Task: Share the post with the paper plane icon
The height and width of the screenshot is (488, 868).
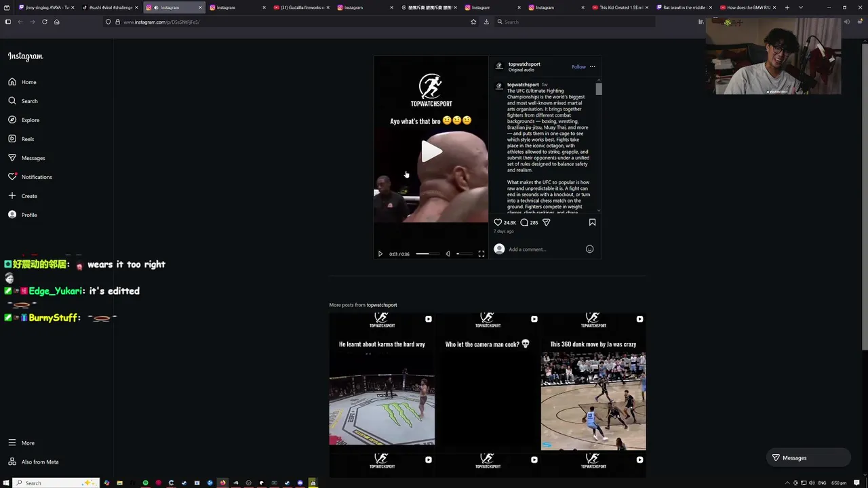Action: point(547,222)
